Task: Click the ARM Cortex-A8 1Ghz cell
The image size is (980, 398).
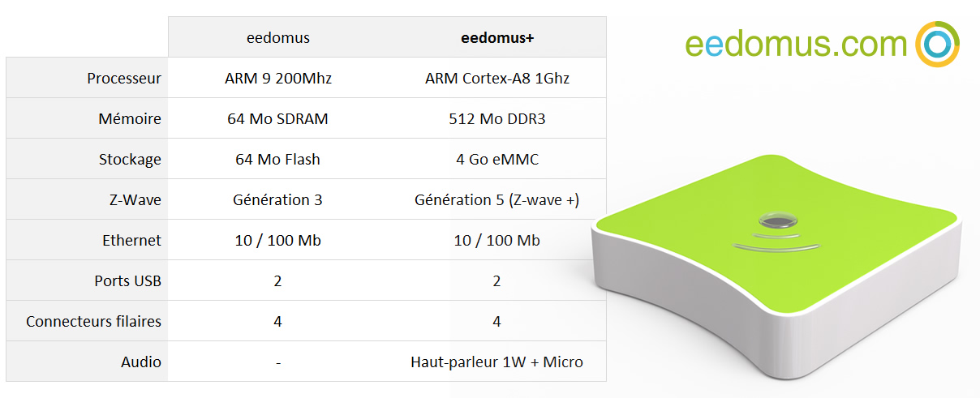Action: [496, 79]
